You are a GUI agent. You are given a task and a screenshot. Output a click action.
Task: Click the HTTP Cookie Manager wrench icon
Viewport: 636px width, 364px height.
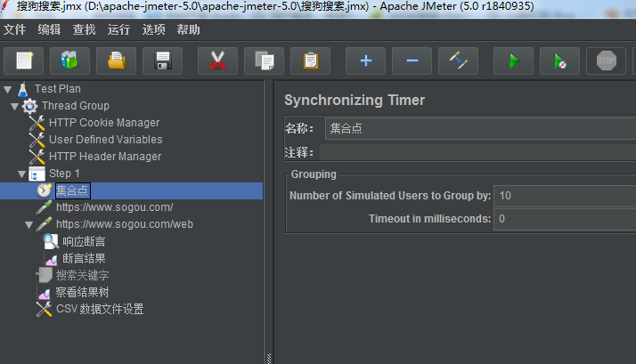click(37, 123)
